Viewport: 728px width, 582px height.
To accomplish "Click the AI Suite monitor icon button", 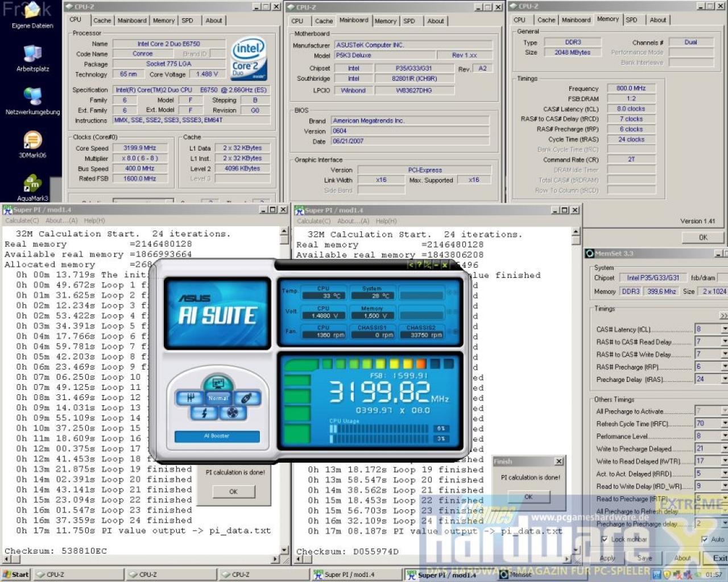I will pos(218,383).
